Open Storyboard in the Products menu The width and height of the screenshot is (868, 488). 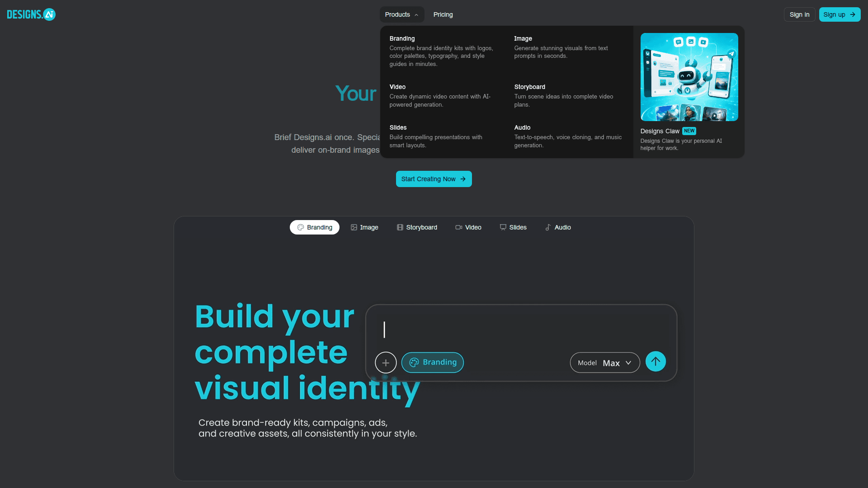(568, 95)
